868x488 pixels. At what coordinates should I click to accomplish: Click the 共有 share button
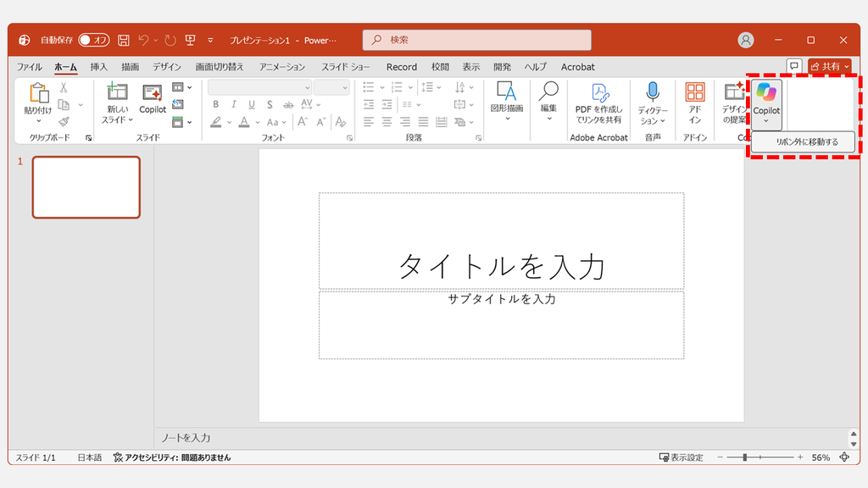pos(829,66)
